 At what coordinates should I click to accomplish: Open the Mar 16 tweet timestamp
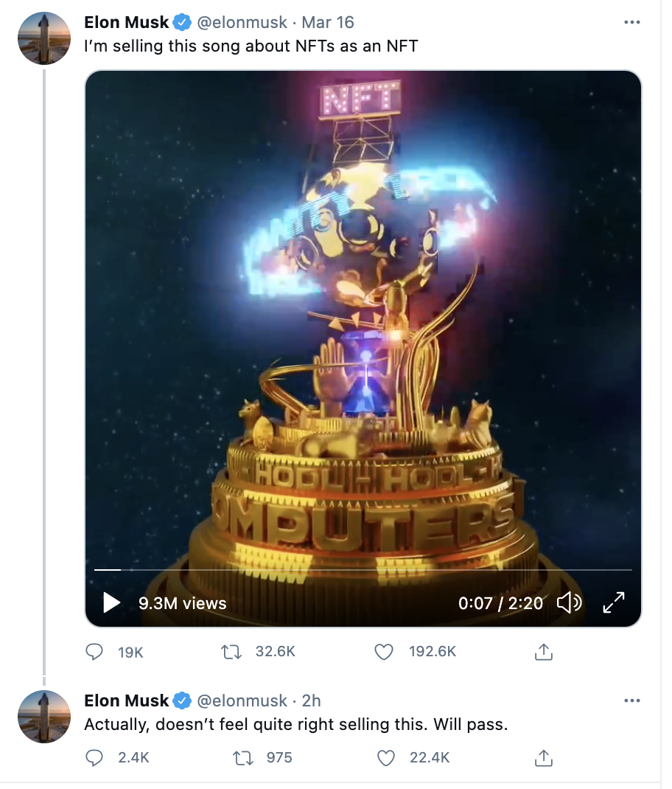click(328, 22)
